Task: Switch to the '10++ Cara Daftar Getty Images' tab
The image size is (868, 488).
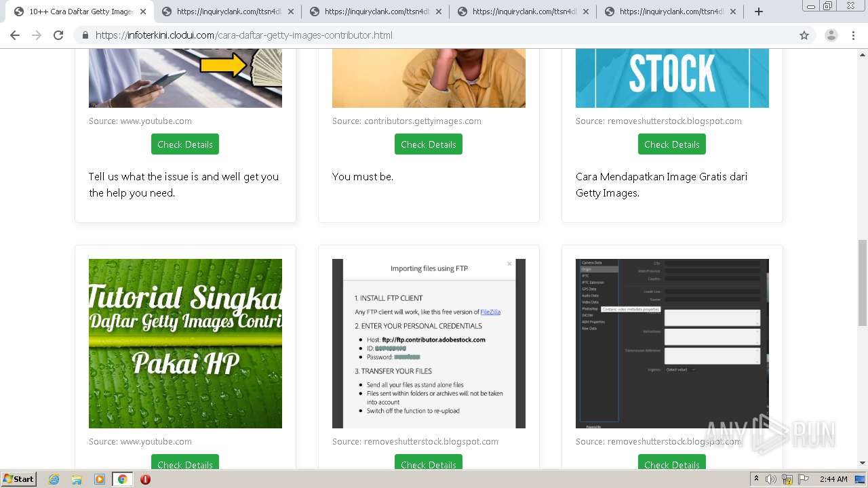Action: pos(80,12)
